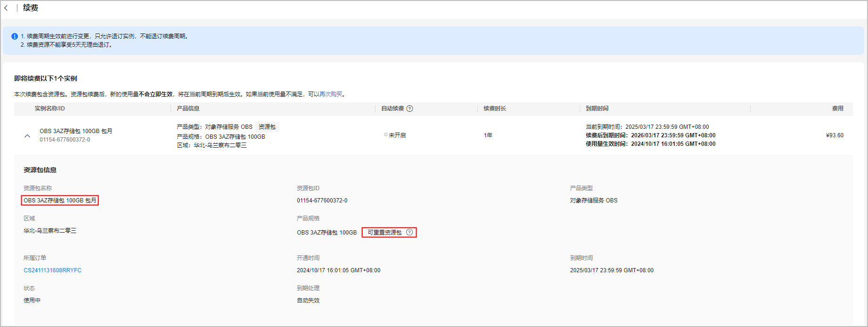Click the 资源包 tag in product info

point(267,127)
